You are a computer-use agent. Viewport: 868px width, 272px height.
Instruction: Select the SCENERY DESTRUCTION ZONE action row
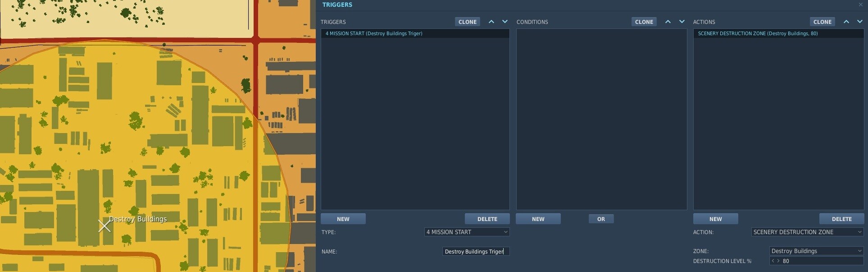pos(778,33)
